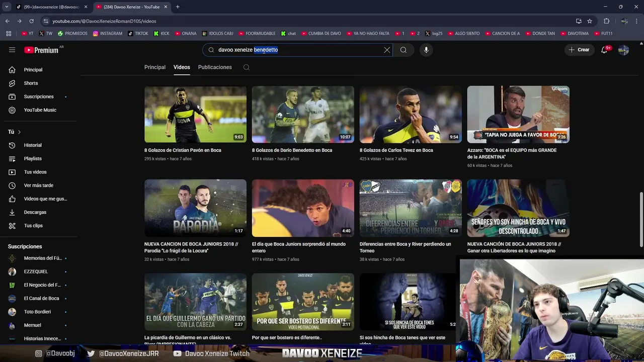Screen dimensions: 644x362
Task: Click the magnifier search button
Action: [x=404, y=50]
